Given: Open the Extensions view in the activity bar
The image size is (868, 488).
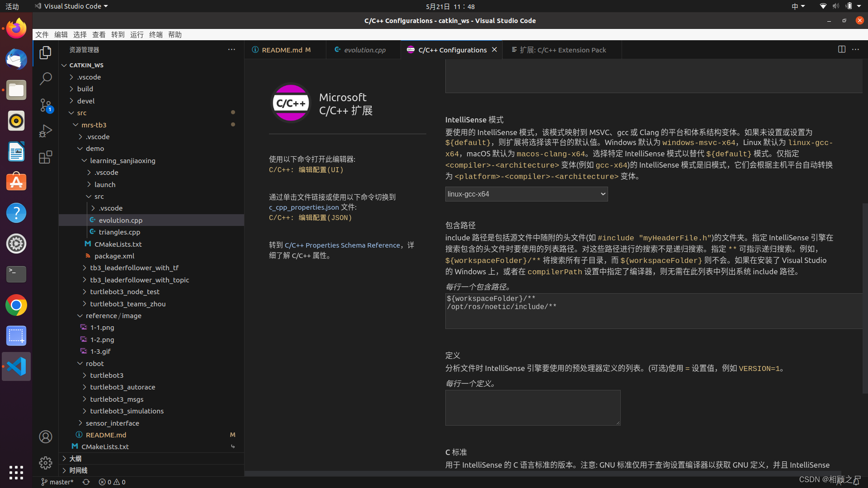Looking at the screenshot, I should [45, 157].
